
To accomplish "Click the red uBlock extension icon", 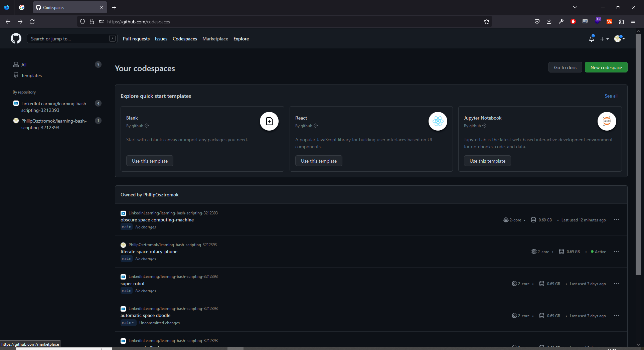I will click(573, 22).
